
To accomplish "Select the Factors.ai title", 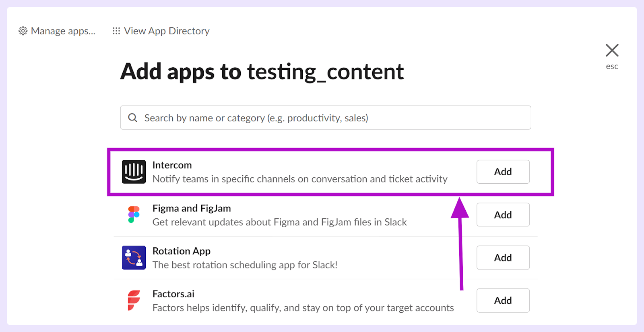I will 173,294.
